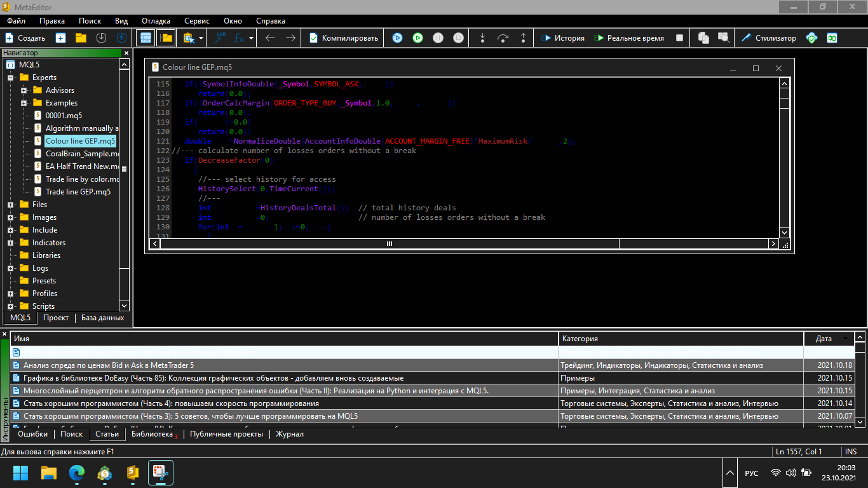Click the Step Out up arrow icon
The width and height of the screenshot is (868, 488).
point(523,38)
